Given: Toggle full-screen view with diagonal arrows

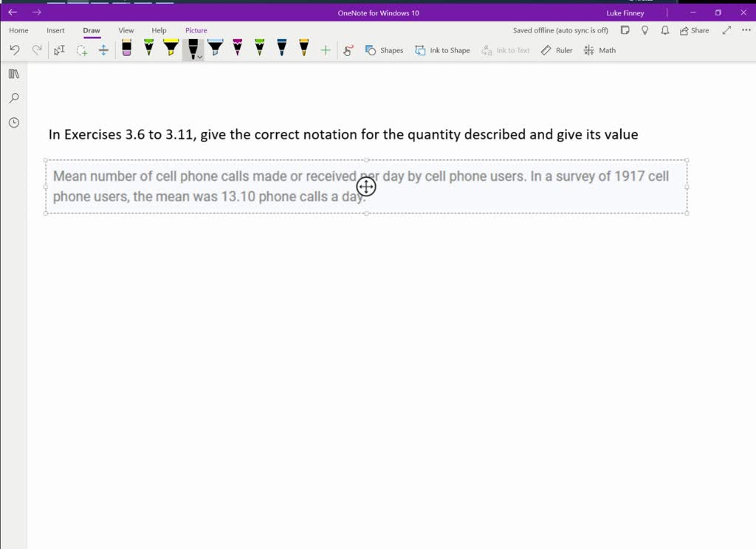Looking at the screenshot, I should (x=726, y=30).
